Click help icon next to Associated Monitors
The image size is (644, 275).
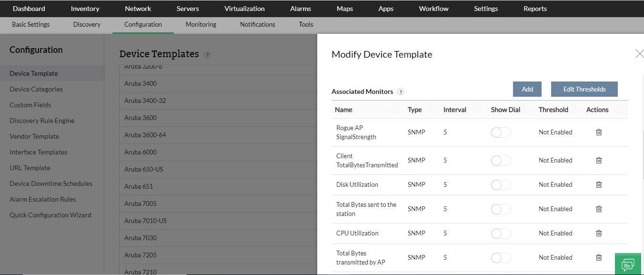[x=401, y=92]
